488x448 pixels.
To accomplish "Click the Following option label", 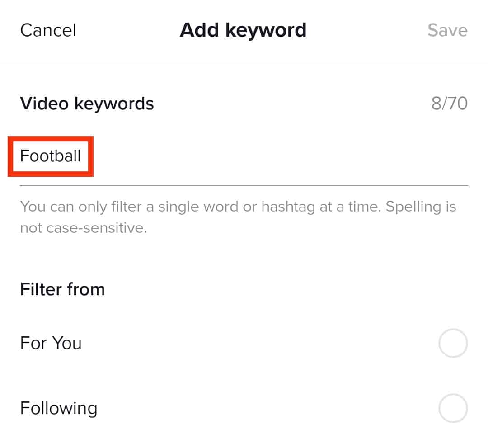I will [x=59, y=408].
